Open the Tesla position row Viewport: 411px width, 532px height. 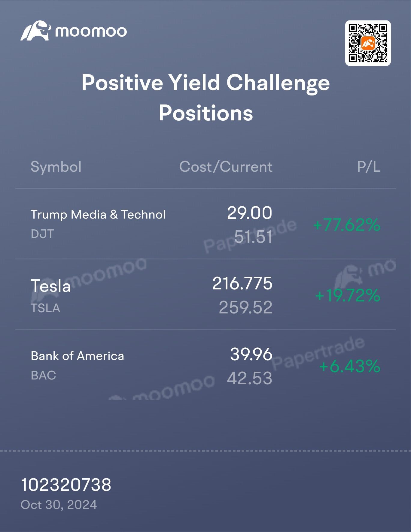[205, 295]
